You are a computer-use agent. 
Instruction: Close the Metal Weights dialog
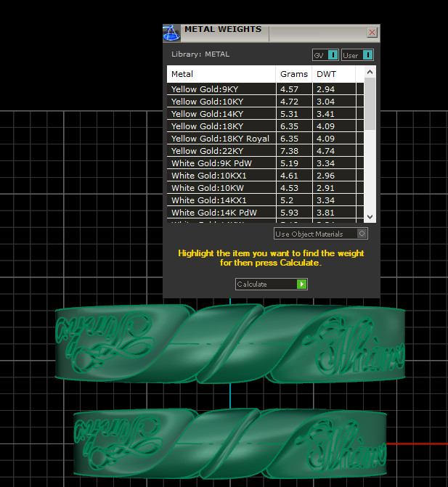372,33
